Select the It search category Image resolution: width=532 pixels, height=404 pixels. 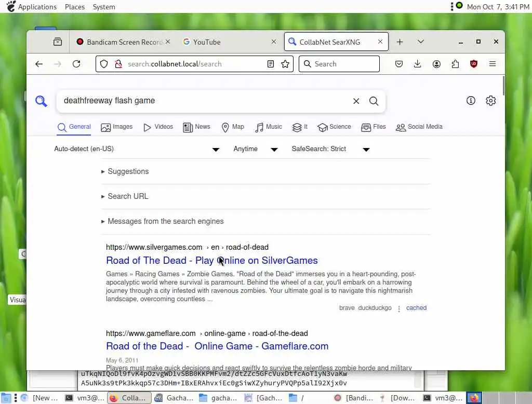coord(300,127)
